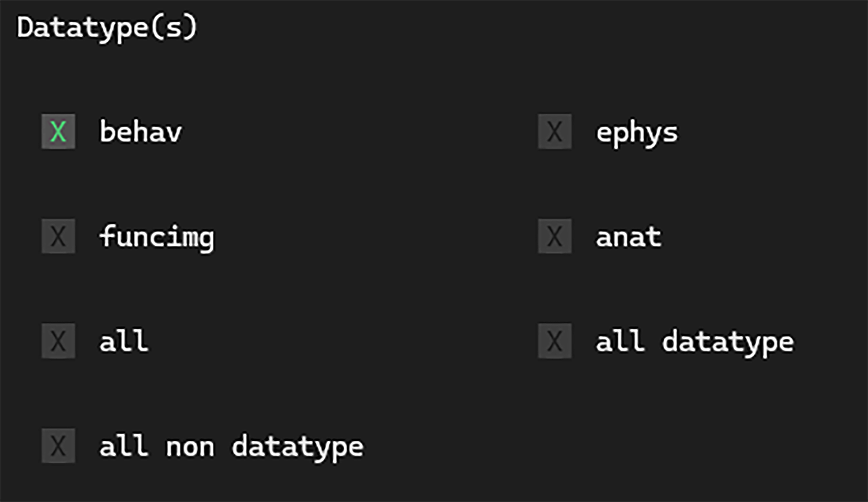
Task: Enable the ephys datatype checkbox
Action: 555,131
